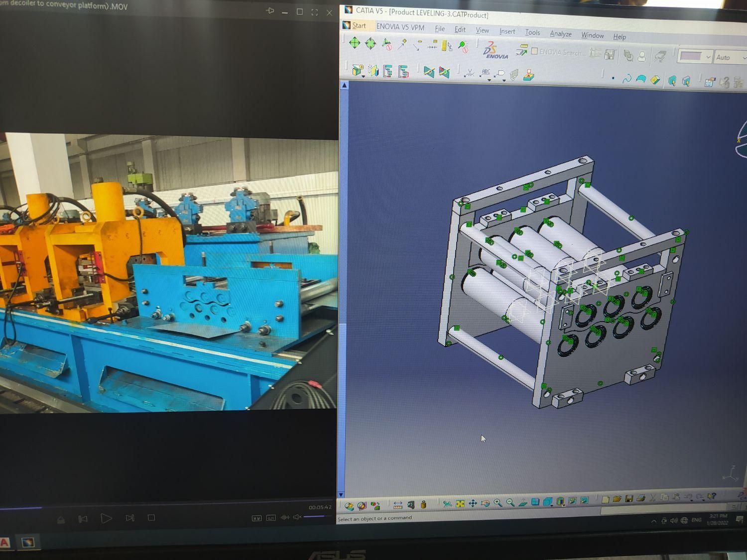Click the lavender fill color swatch
Viewport: 747px width, 560px height.
coord(691,56)
